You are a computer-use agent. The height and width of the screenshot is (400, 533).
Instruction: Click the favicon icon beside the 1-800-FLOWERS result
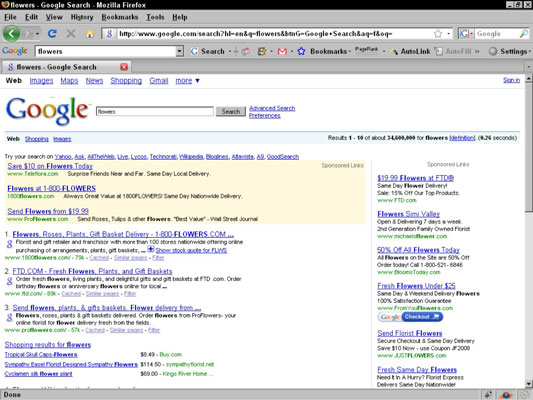pyautogui.click(x=10, y=244)
